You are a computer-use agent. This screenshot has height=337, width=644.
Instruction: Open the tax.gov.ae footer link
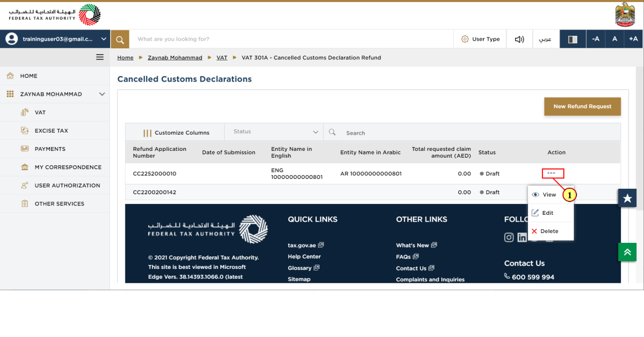pos(306,245)
